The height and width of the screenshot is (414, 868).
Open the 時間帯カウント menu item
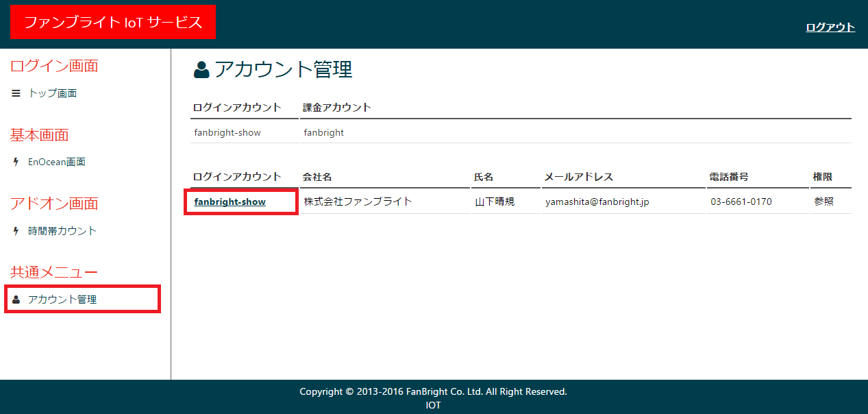pos(62,231)
